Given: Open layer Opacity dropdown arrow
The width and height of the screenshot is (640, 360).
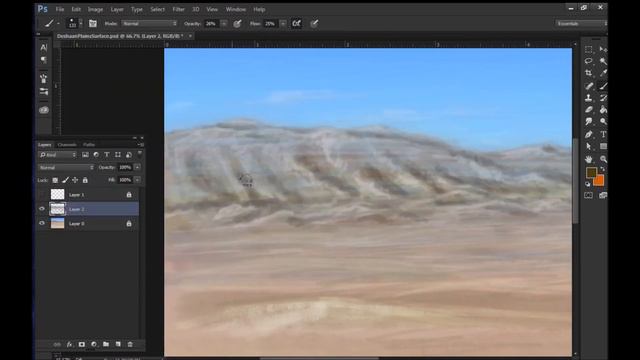Looking at the screenshot, I should tap(138, 167).
